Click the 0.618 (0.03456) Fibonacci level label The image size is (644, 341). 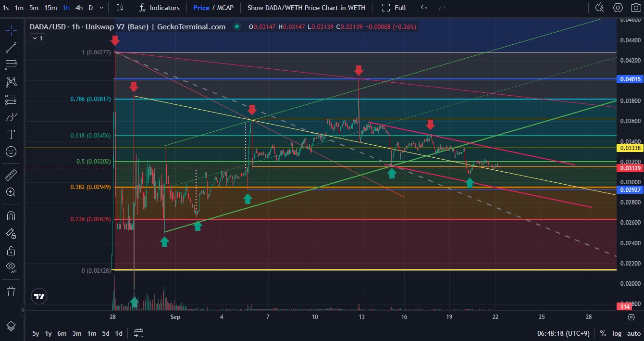[91, 136]
